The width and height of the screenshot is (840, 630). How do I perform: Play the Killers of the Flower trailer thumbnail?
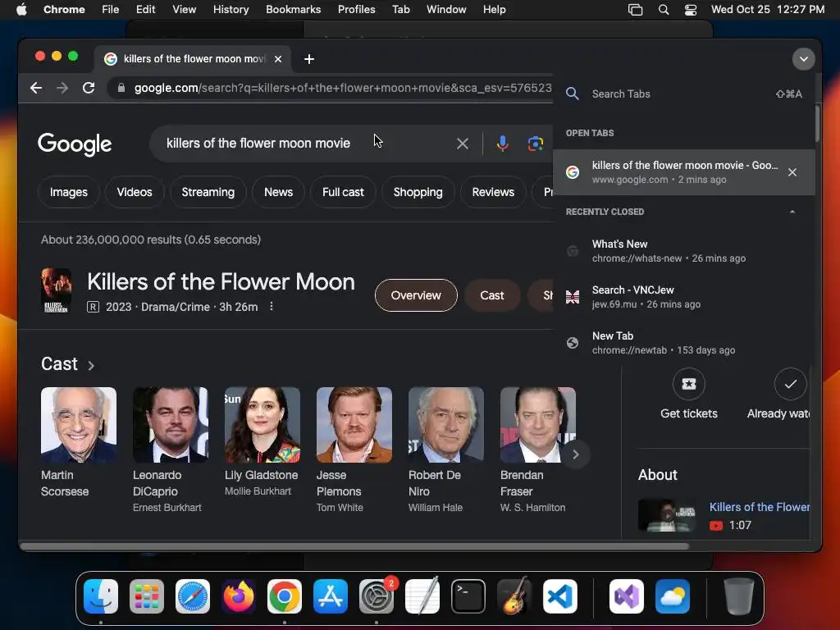pos(668,515)
